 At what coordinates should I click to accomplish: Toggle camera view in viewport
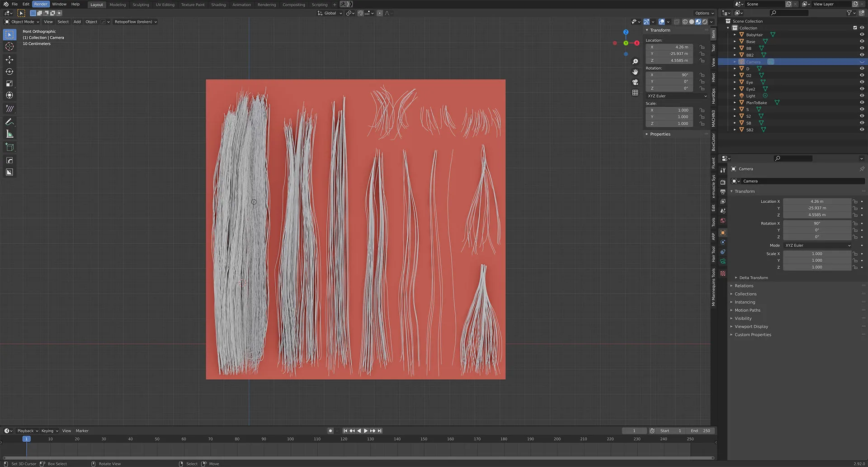pyautogui.click(x=635, y=82)
